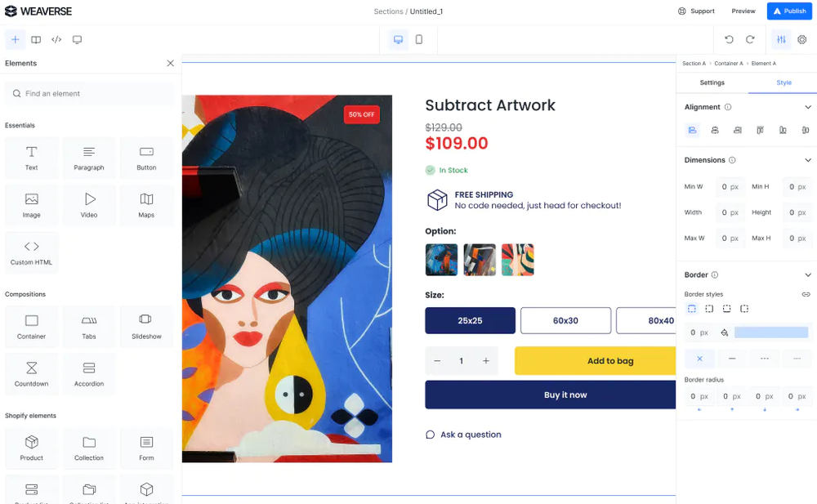Collapse the Alignment section

[x=808, y=107]
